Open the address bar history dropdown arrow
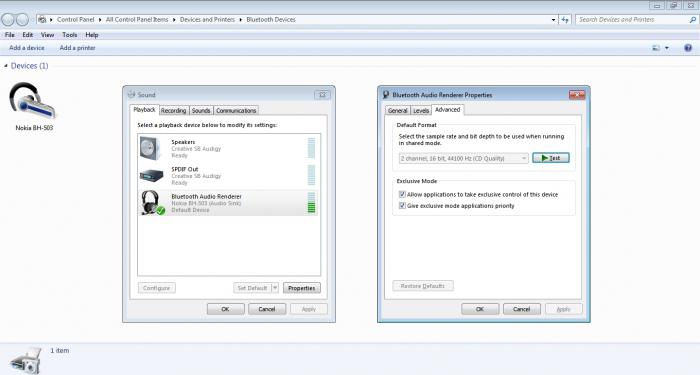Image resolution: width=700 pixels, height=375 pixels. [x=554, y=20]
